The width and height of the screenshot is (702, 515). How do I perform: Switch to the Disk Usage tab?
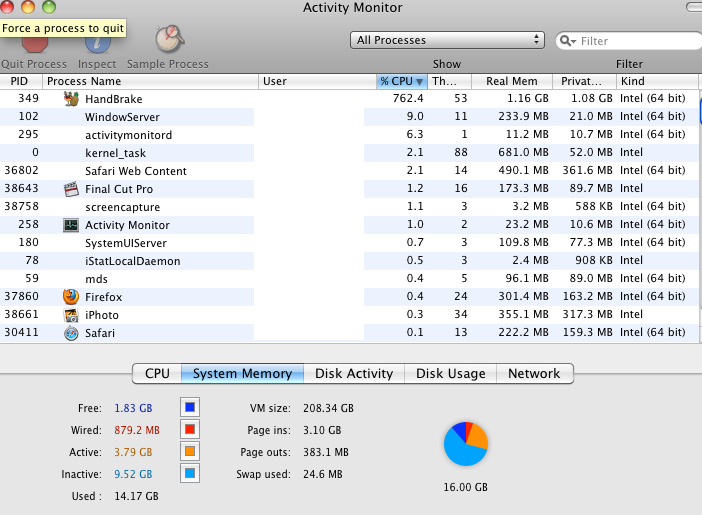450,373
